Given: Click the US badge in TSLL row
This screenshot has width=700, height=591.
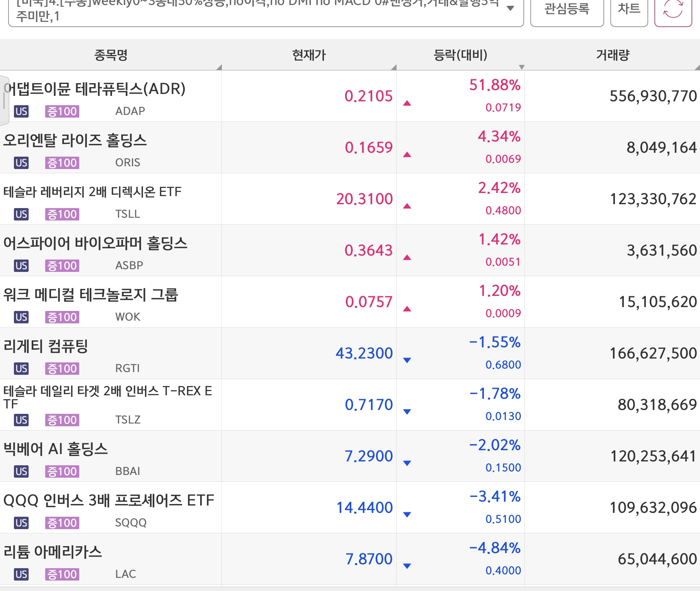Looking at the screenshot, I should (x=21, y=214).
